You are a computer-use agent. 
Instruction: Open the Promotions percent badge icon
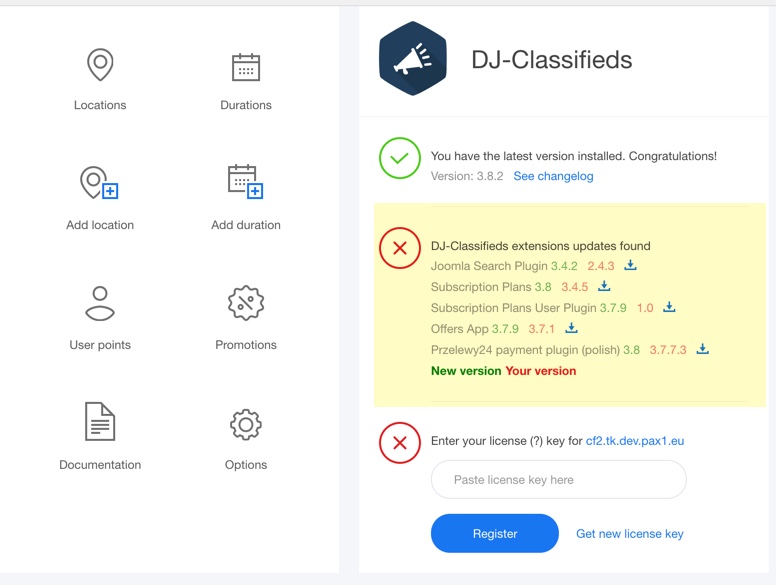click(246, 303)
